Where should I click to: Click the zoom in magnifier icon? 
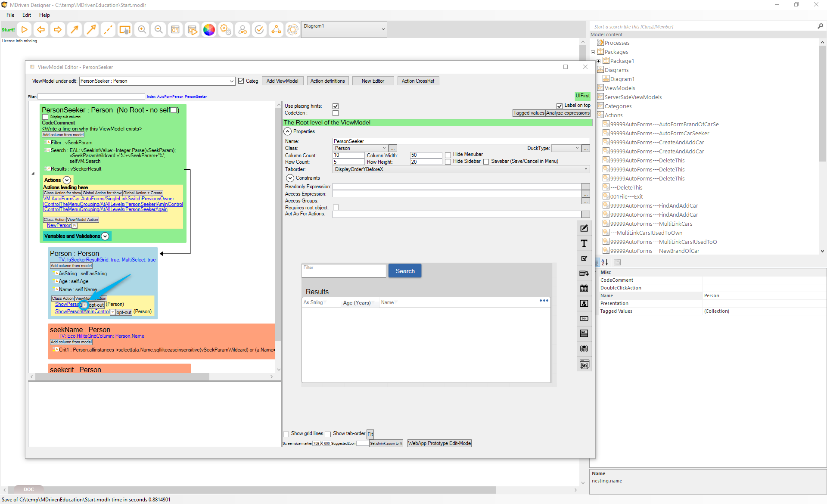pos(142,30)
